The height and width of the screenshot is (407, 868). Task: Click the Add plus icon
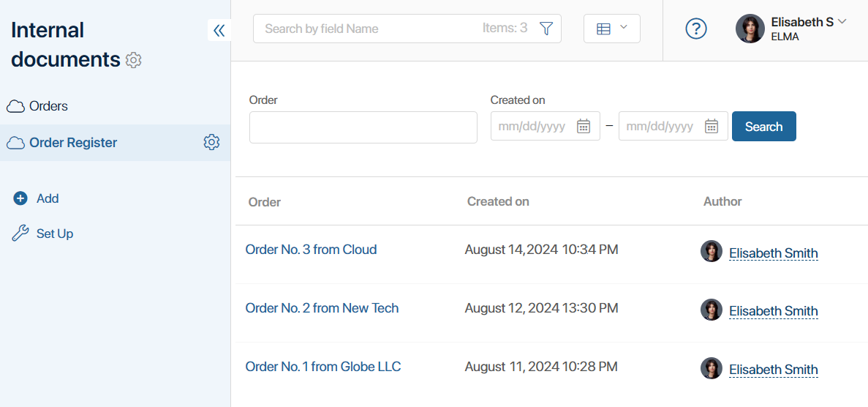20,198
